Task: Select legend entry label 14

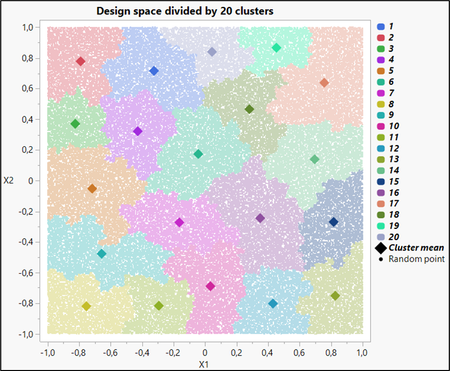Action: [x=394, y=170]
